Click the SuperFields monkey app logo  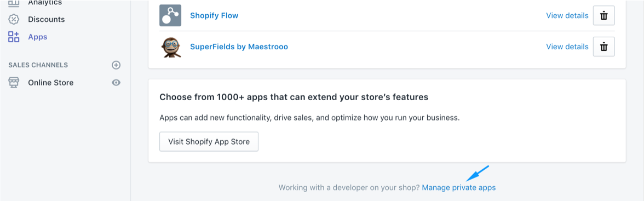[170, 47]
